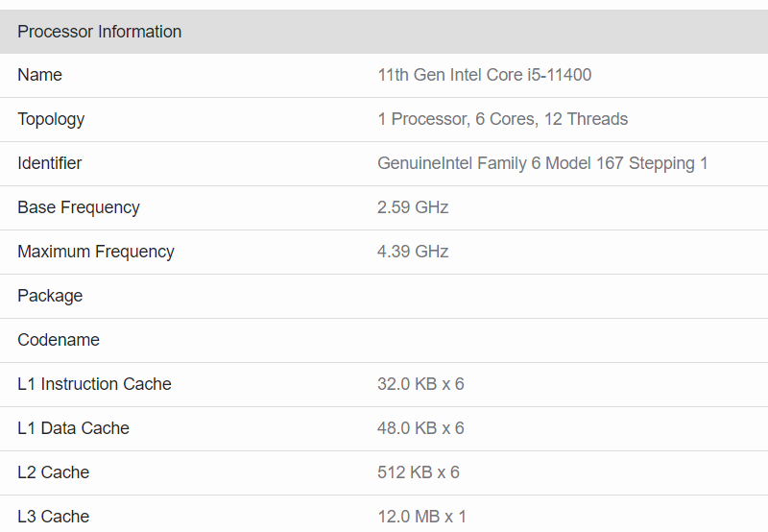Image resolution: width=768 pixels, height=532 pixels.
Task: Select the L1 Data Cache label
Action: click(x=74, y=428)
